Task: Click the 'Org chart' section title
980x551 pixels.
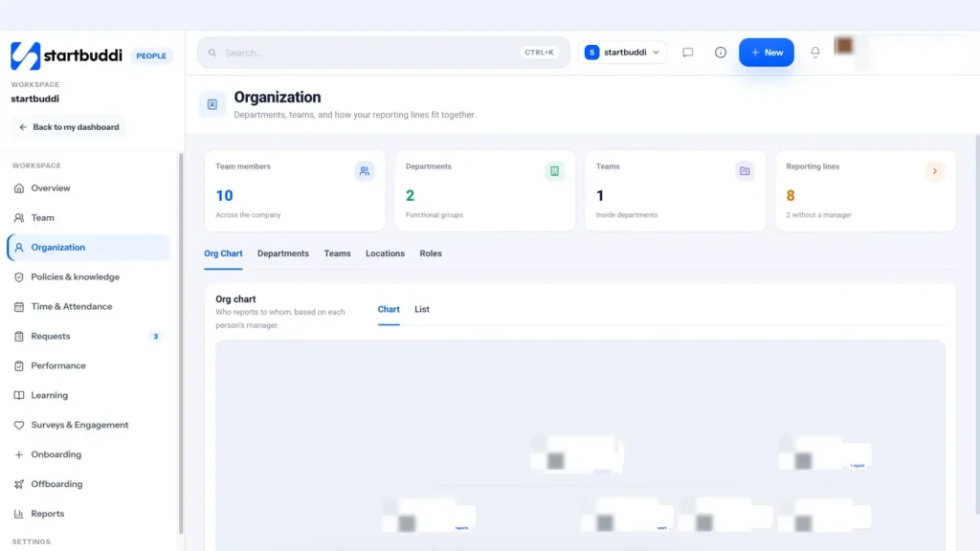Action: pos(235,299)
